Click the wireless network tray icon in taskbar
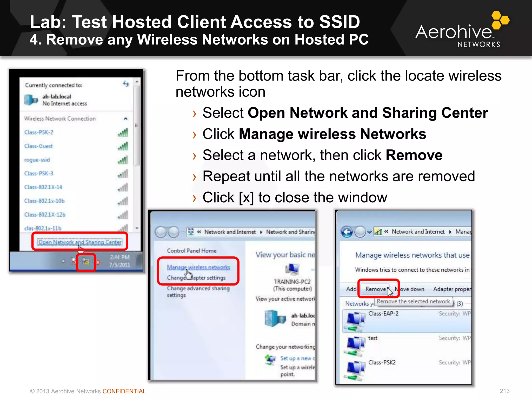Image resolution: width=532 pixels, height=399 pixels. (x=86, y=262)
